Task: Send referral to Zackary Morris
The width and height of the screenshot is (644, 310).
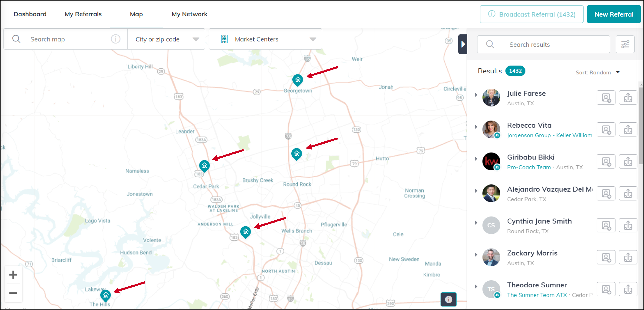Action: pyautogui.click(x=628, y=257)
